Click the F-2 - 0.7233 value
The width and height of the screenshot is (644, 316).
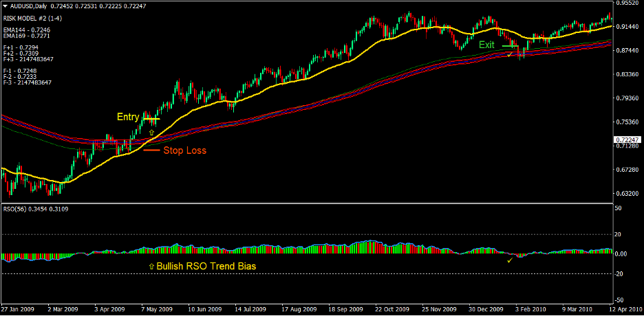point(20,77)
